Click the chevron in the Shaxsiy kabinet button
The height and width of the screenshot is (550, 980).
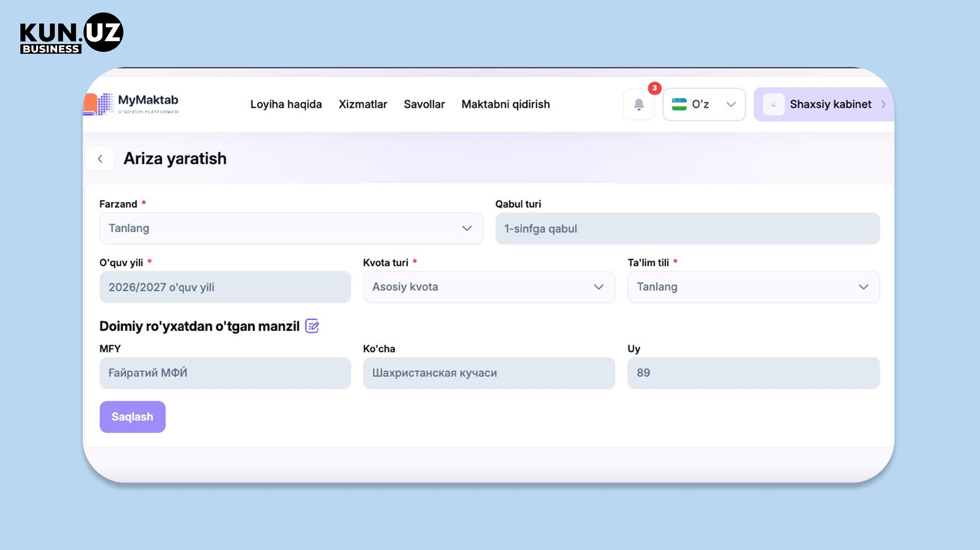[x=883, y=104]
